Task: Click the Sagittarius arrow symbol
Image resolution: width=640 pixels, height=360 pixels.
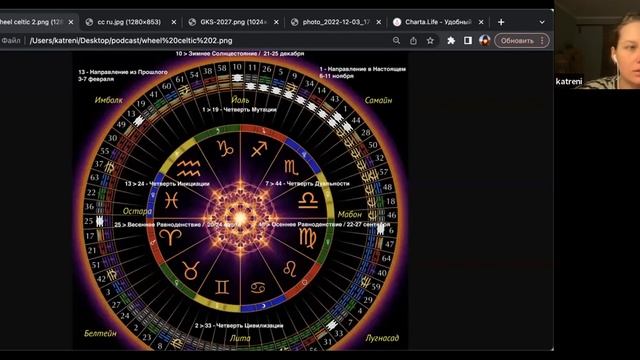Action: [x=259, y=149]
